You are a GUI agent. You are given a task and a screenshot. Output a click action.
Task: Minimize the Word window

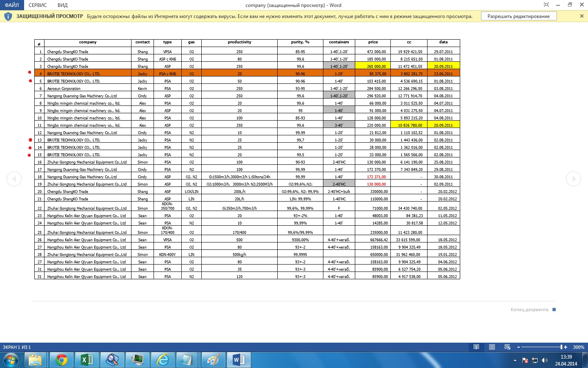point(558,4)
